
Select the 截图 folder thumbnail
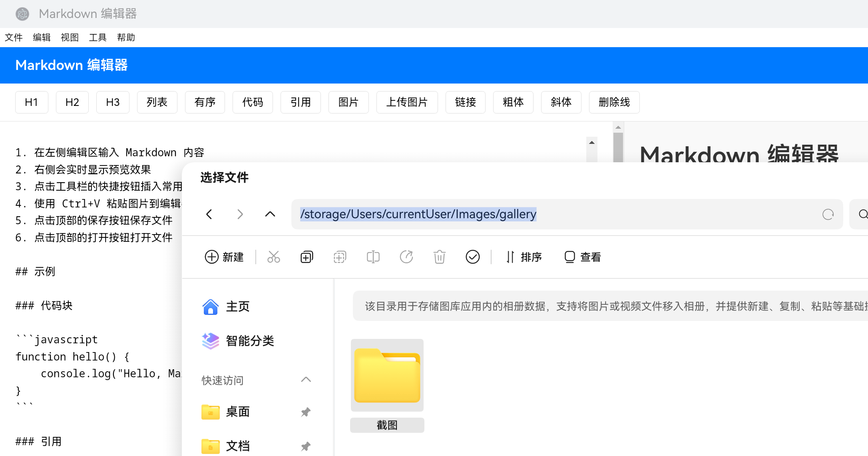pyautogui.click(x=387, y=375)
